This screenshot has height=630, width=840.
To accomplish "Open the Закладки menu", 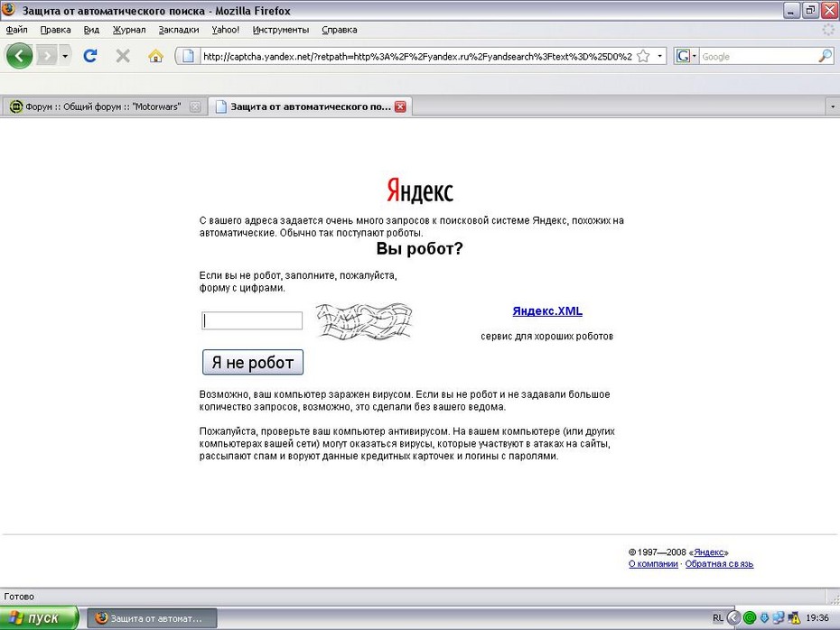I will 179,30.
